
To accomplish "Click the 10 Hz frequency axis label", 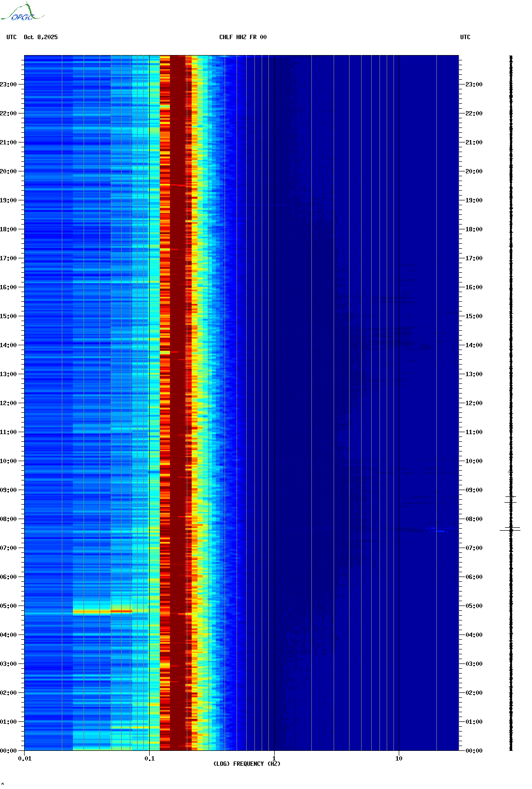I will point(399,759).
